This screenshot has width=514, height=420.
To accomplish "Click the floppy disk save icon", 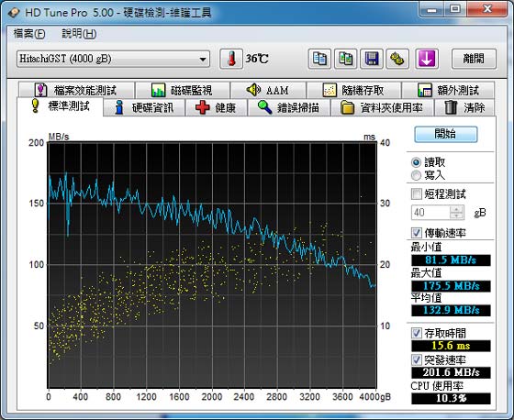I will pos(372,59).
